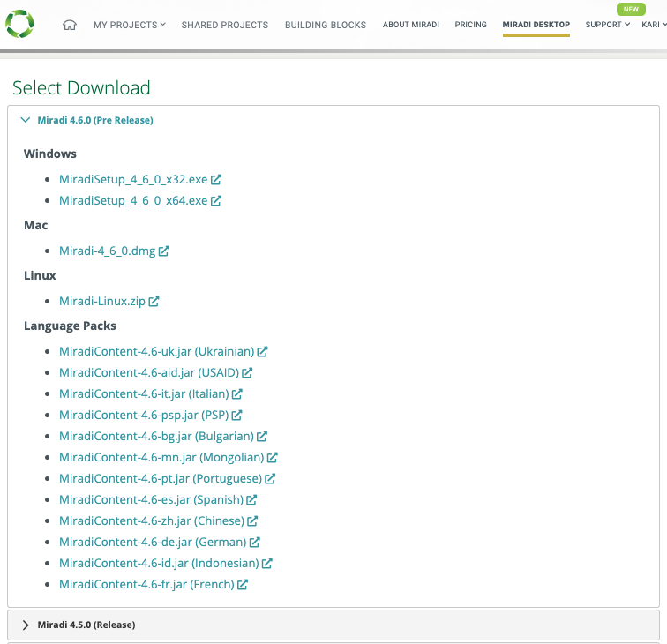Click external link icon next to Mongolian language pack
667x644 pixels.
[273, 457]
